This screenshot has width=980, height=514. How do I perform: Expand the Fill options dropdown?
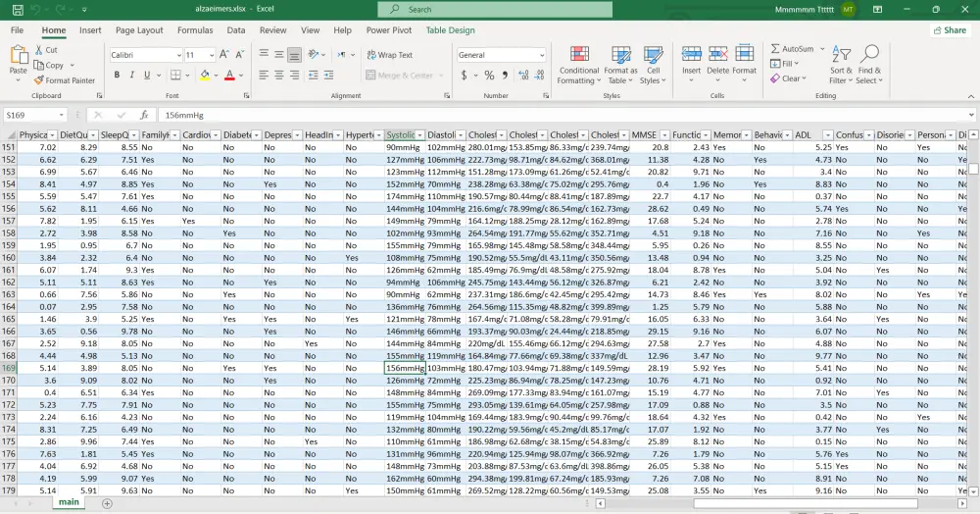click(x=798, y=64)
